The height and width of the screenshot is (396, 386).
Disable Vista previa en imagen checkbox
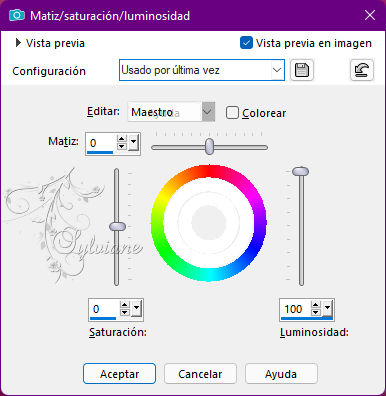click(x=246, y=43)
